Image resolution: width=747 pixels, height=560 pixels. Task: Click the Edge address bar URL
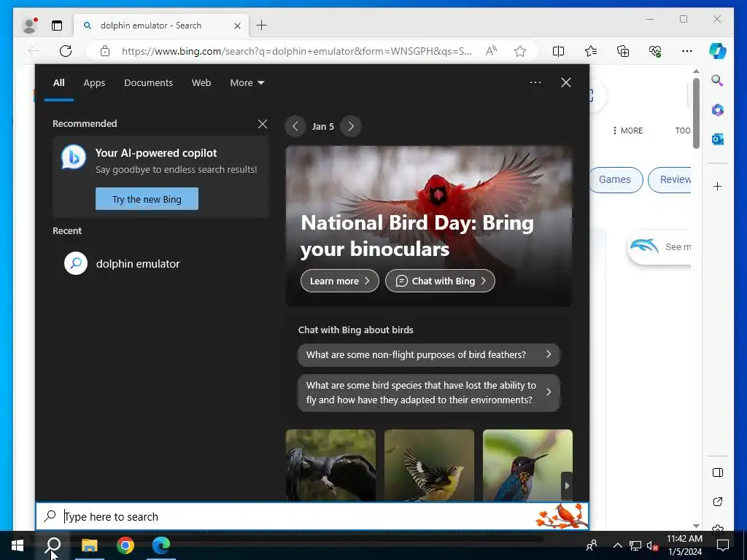[x=296, y=51]
